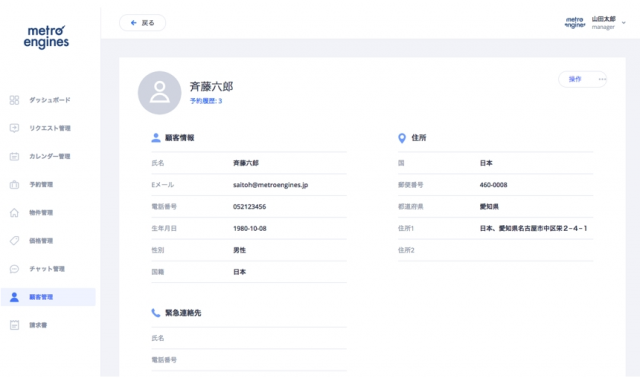Click the saitoh@metroengines.jp email value
Screen dimensions: 640x378
pyautogui.click(x=270, y=185)
